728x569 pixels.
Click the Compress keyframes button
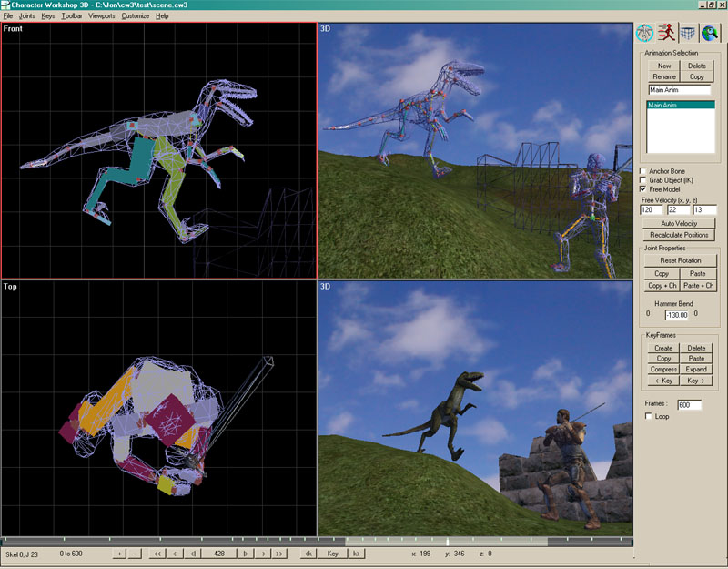coord(663,370)
